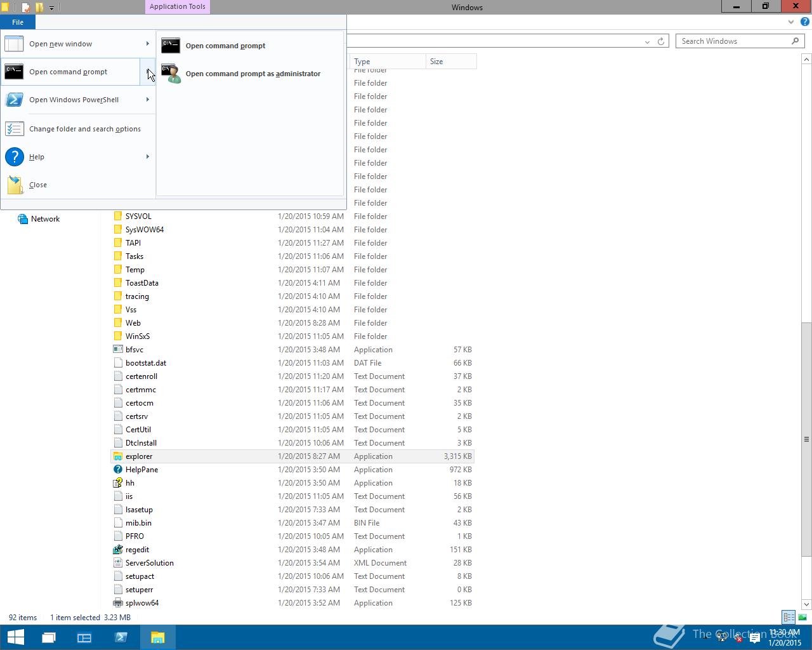The height and width of the screenshot is (650, 812).
Task: Sort by the Type column header
Action: pyautogui.click(x=388, y=62)
